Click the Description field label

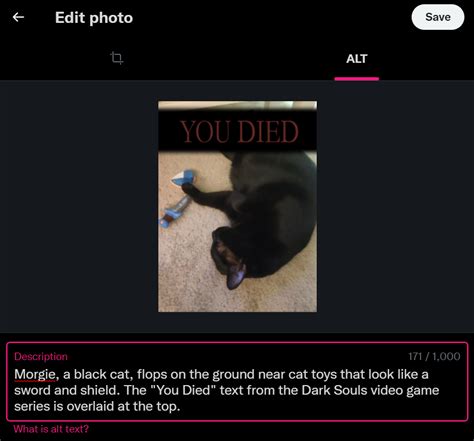click(41, 356)
